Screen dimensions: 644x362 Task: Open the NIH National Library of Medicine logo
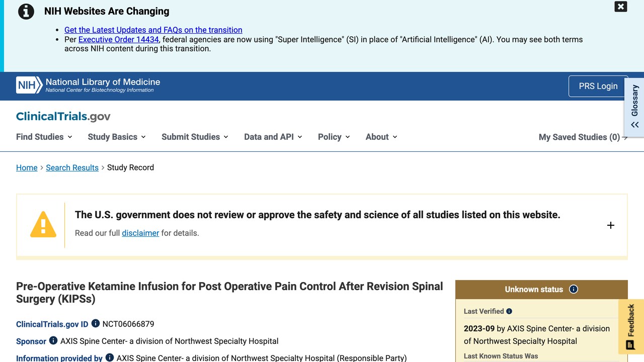(88, 85)
